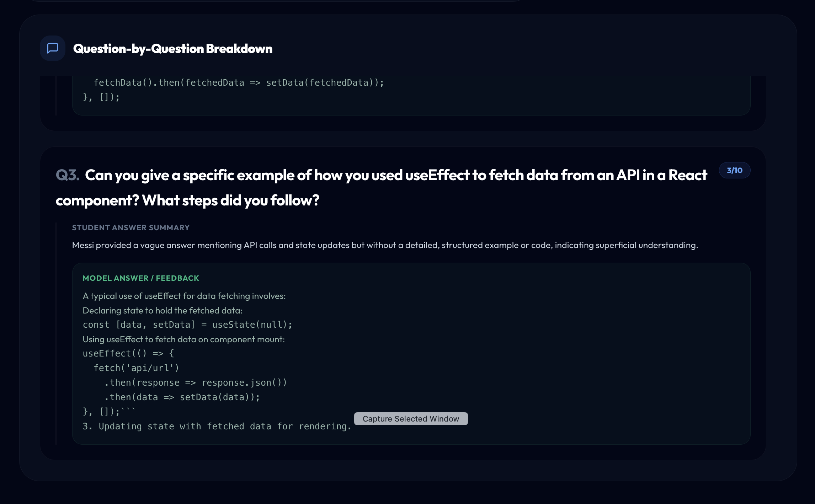Click the useState(null) code line
815x504 pixels.
coord(187,325)
